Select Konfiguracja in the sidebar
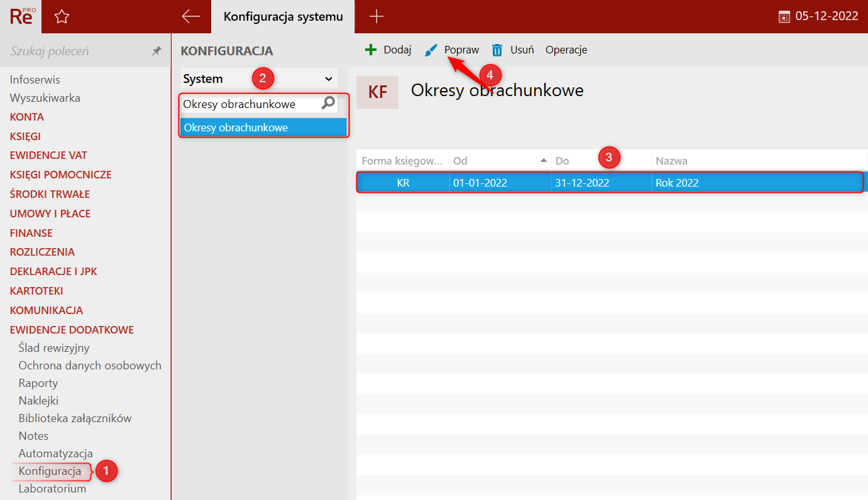 coord(50,470)
